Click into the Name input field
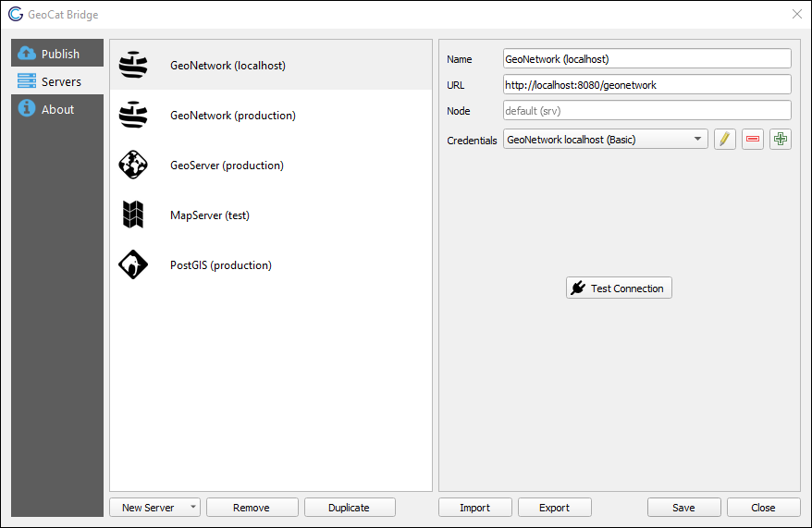812x528 pixels. pos(646,58)
